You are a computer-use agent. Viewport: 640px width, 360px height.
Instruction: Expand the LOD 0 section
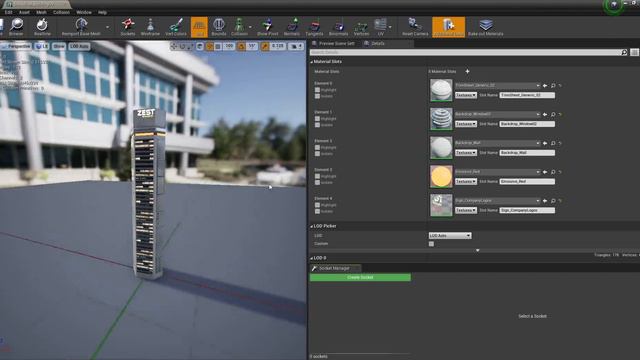311,258
